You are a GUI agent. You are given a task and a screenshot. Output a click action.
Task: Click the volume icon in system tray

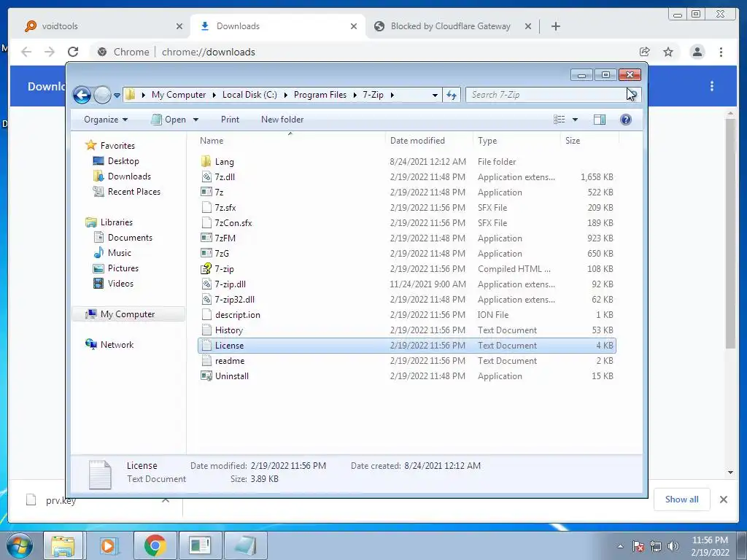(673, 546)
